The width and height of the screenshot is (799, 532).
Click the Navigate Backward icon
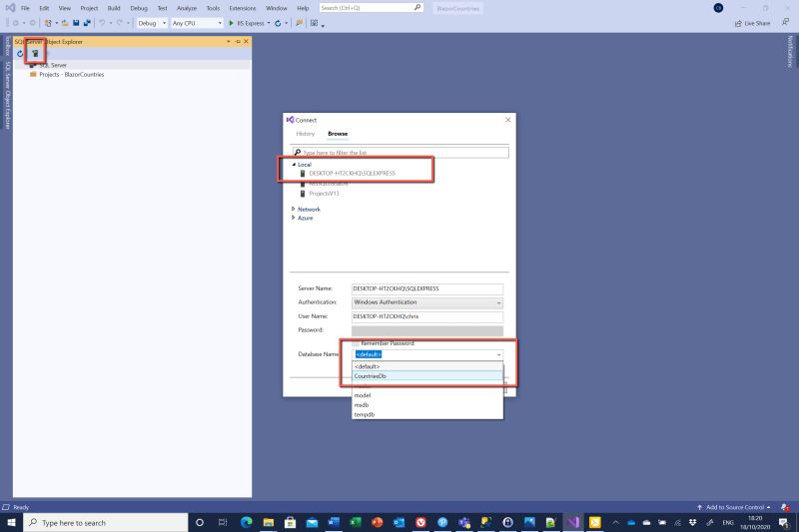tap(16, 23)
